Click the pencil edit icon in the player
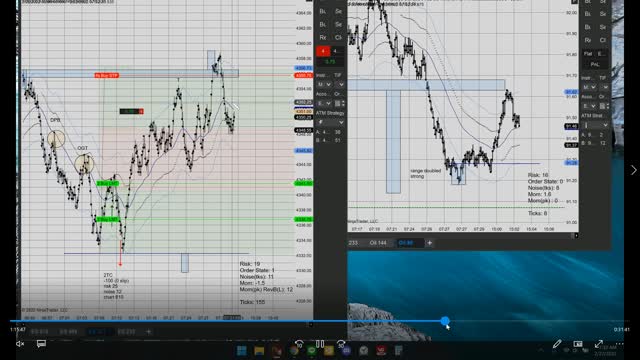 (557, 344)
